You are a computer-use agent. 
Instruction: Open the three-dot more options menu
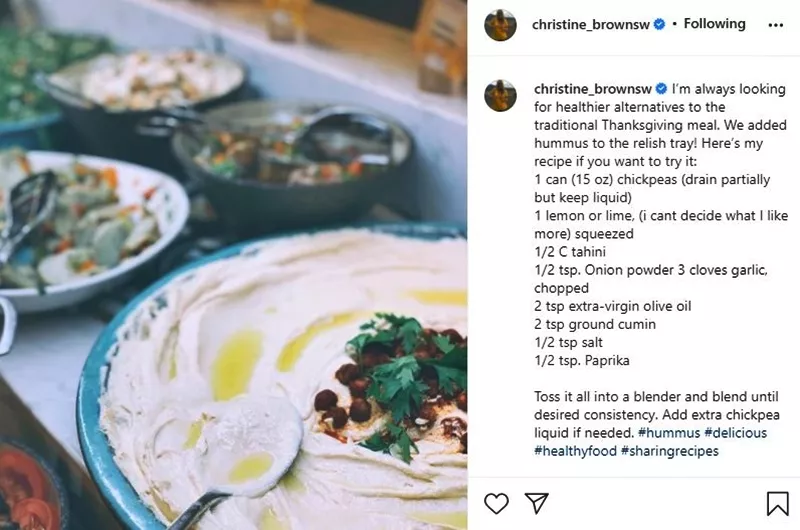tap(776, 25)
